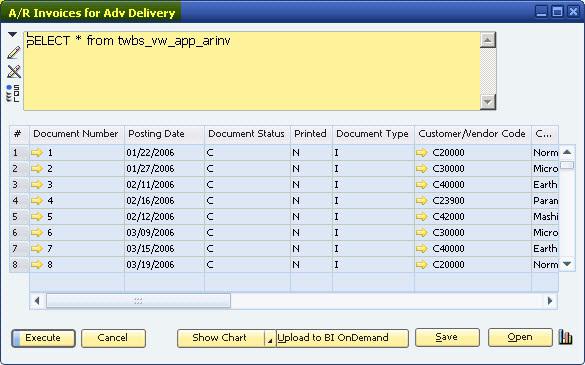The height and width of the screenshot is (365, 585).
Task: Follow link arrow for customer C23900
Action: pyautogui.click(x=422, y=200)
